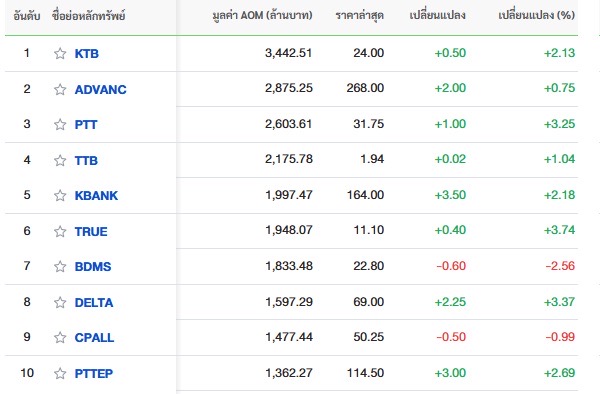600x394 pixels.
Task: Click the star icon beside BDMS
Action: 60,266
